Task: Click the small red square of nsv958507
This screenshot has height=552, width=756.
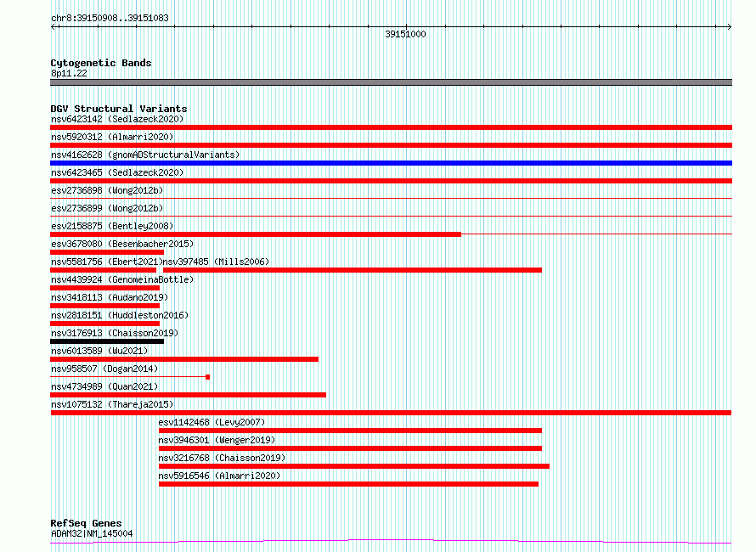Action: tap(208, 377)
